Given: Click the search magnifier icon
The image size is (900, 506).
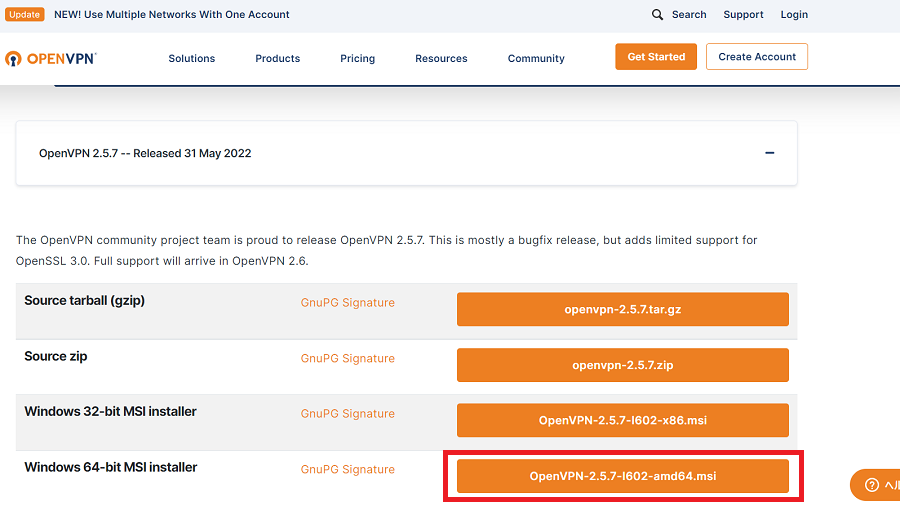Looking at the screenshot, I should click(657, 15).
